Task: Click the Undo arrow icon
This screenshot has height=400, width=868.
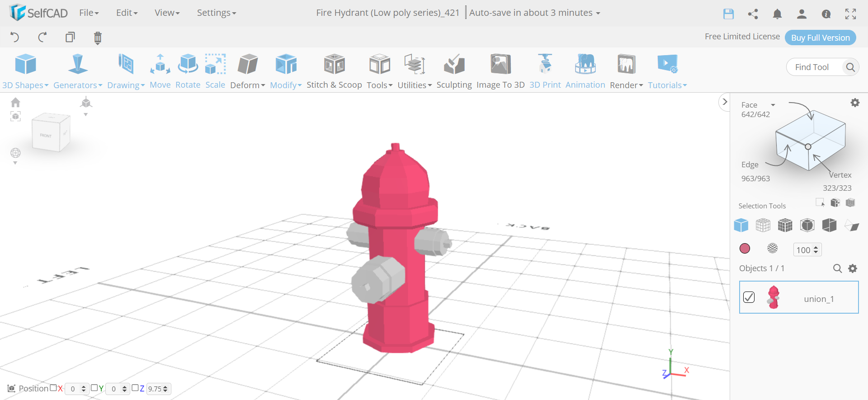Action: [14, 37]
